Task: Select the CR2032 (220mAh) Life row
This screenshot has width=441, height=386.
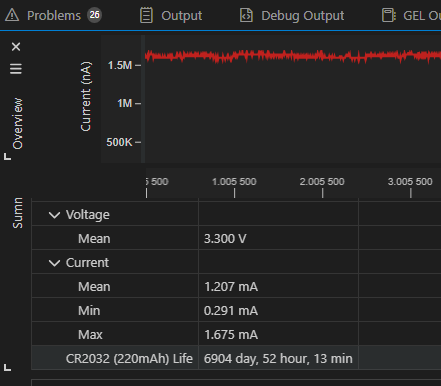Action: [236, 357]
